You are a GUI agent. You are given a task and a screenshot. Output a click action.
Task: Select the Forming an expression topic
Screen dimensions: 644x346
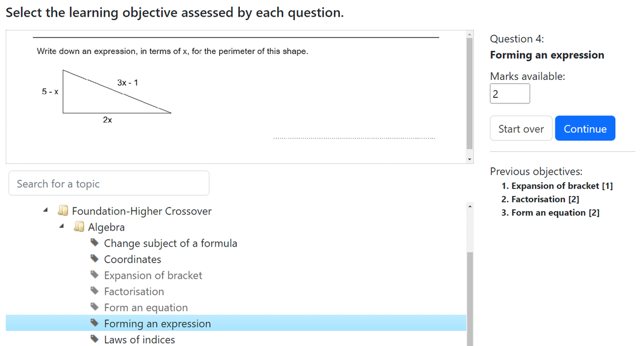tap(157, 323)
